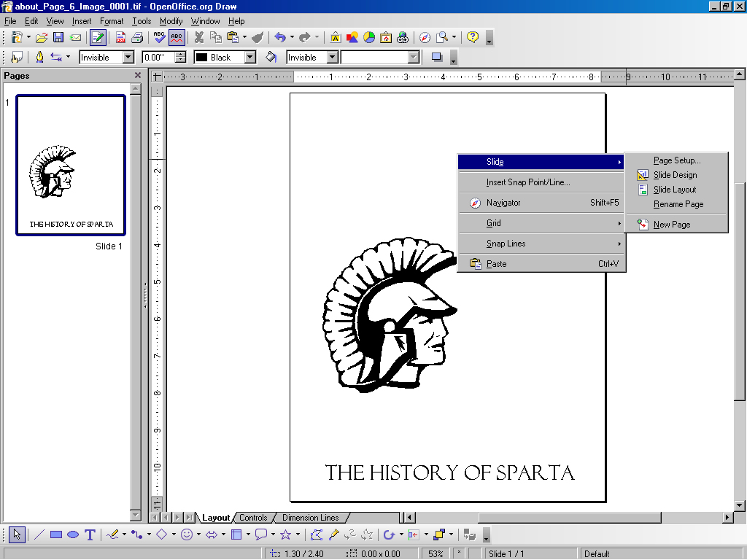
Task: Pick the Ellipse shape tool
Action: point(73,534)
